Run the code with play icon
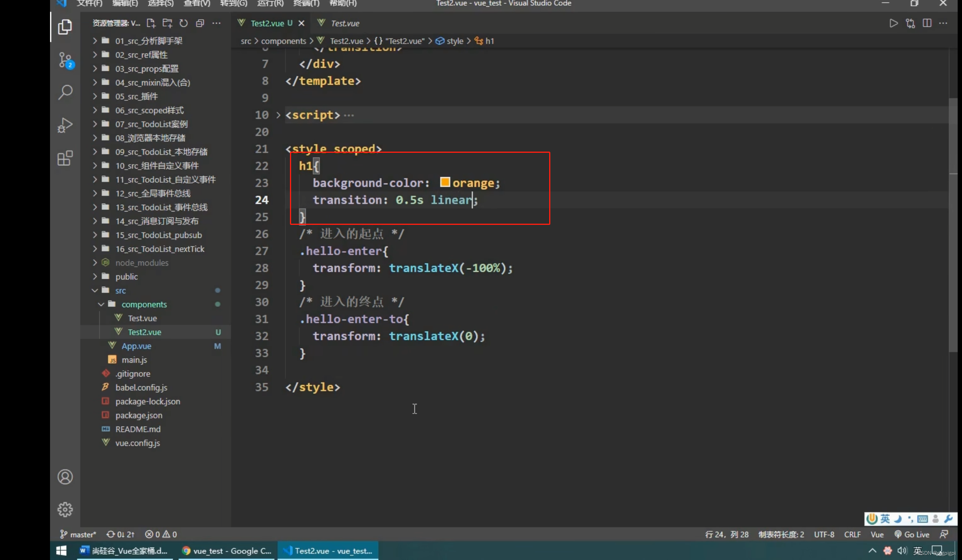This screenshot has width=962, height=560. [894, 23]
